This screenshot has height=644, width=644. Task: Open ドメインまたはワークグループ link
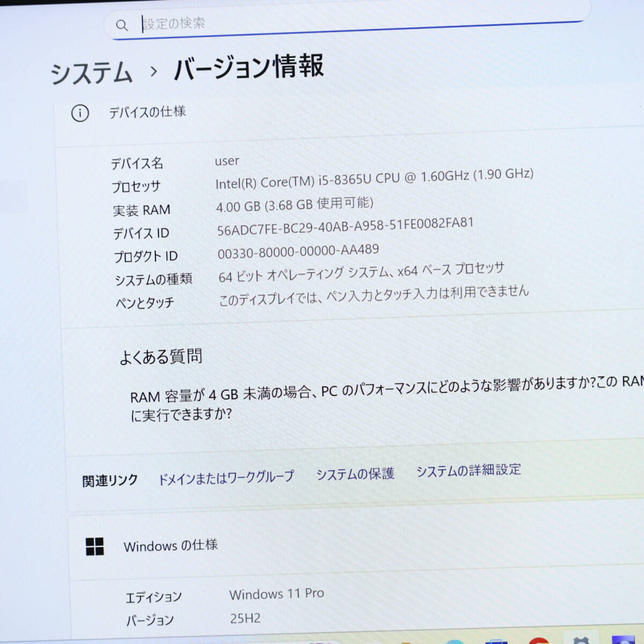click(x=226, y=477)
